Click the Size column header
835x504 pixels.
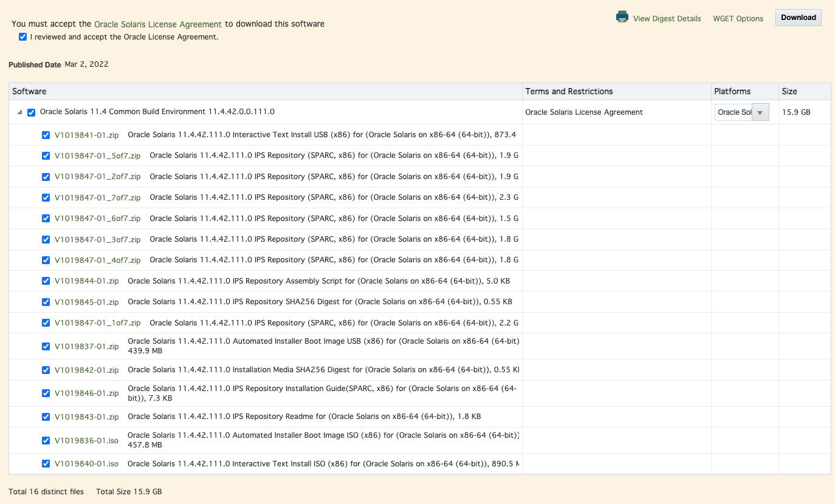789,92
